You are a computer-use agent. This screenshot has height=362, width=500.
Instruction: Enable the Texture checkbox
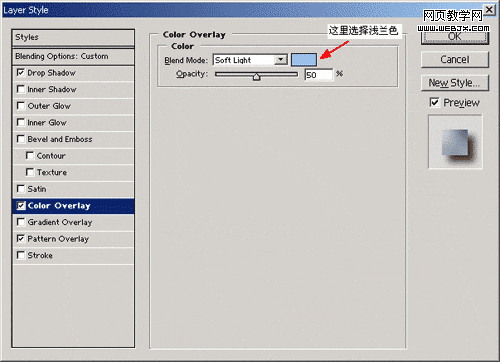[x=30, y=172]
